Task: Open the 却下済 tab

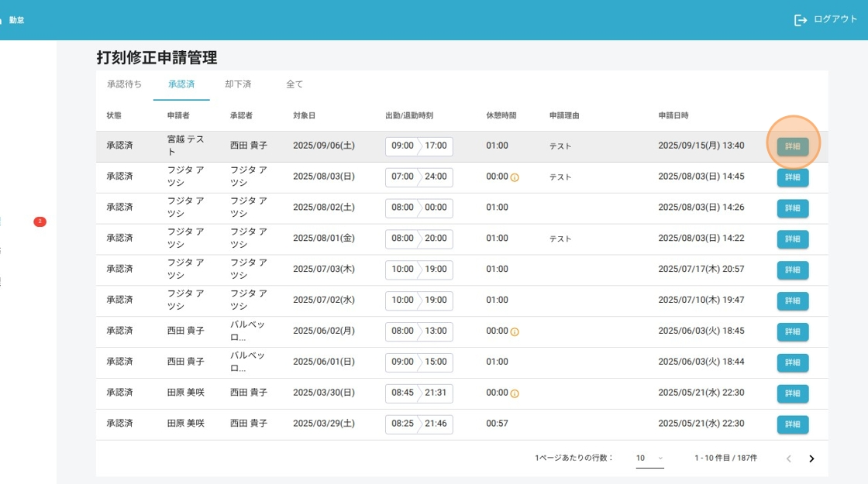Action: (238, 84)
